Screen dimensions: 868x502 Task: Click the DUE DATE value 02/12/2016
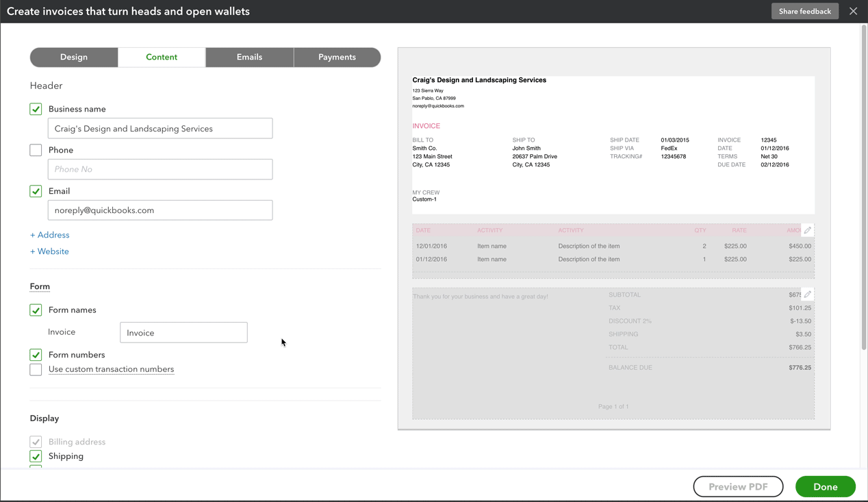[775, 164]
